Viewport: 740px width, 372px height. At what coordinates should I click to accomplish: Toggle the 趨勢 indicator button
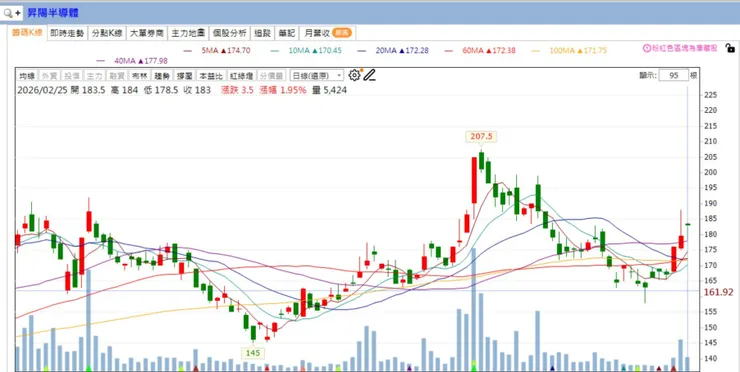click(x=162, y=76)
